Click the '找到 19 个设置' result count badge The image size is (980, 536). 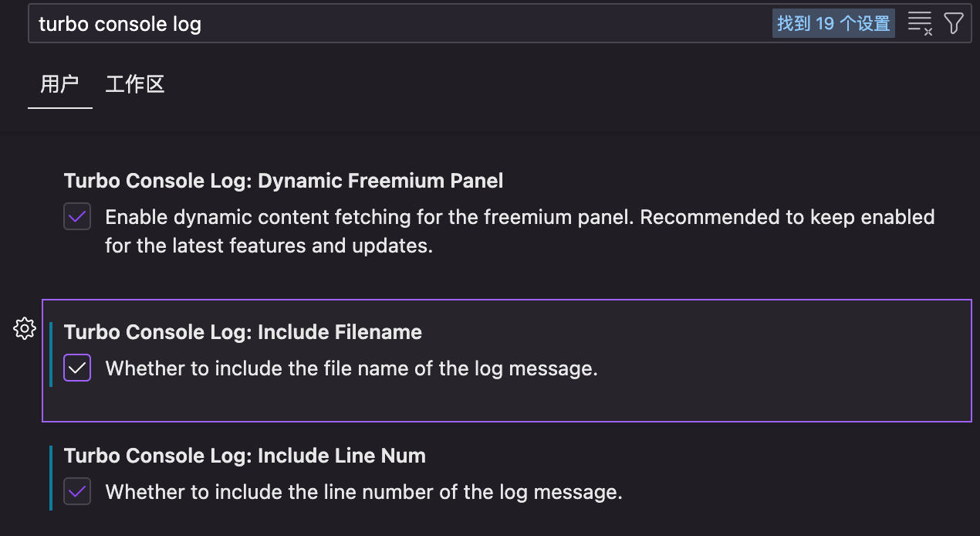(x=833, y=23)
